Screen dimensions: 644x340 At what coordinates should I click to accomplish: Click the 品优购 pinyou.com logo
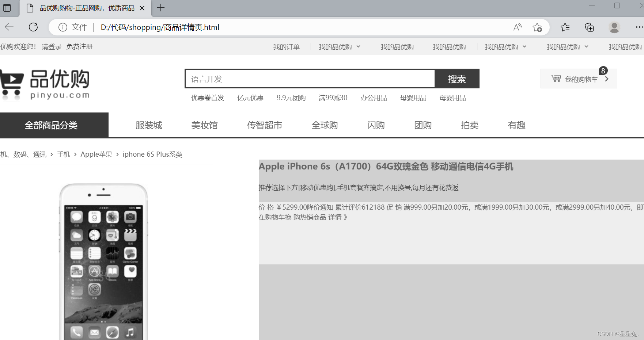click(45, 84)
